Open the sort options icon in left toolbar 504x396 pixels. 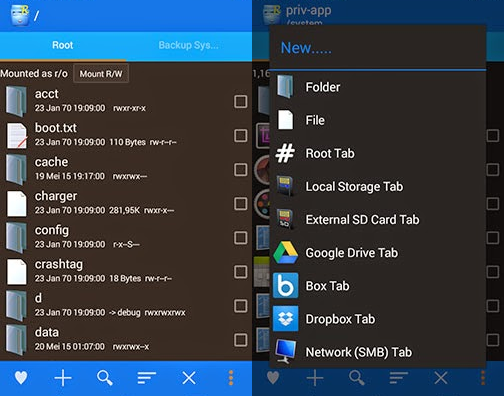(147, 378)
